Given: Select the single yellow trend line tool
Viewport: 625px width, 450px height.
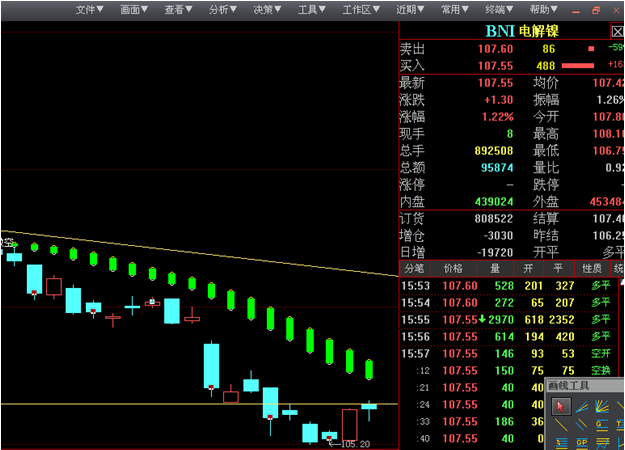Looking at the screenshot, I should [561, 425].
